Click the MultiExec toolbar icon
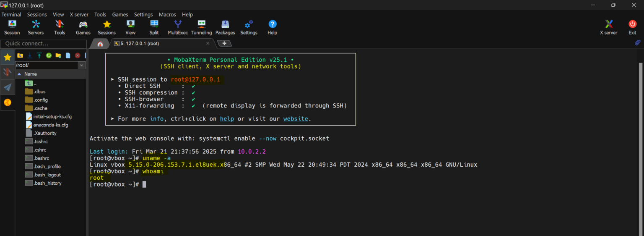644x236 pixels. pyautogui.click(x=178, y=28)
